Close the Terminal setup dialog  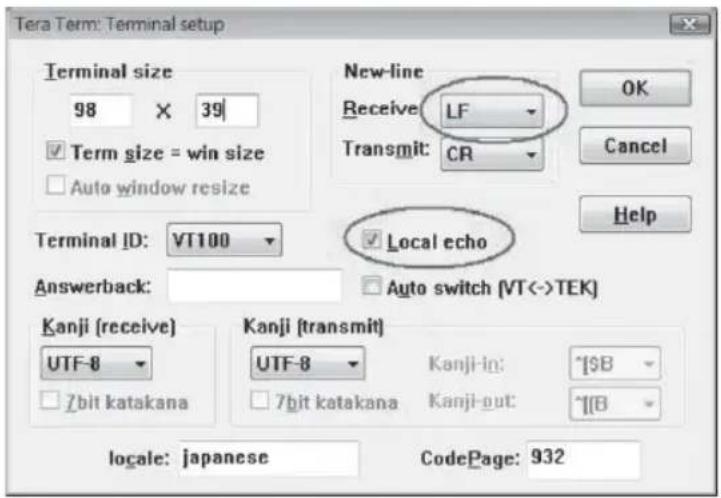[x=689, y=24]
